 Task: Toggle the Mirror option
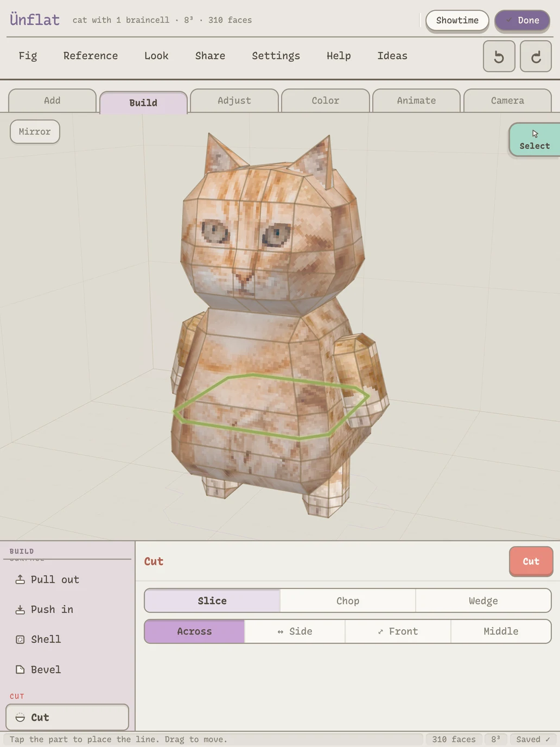point(35,132)
